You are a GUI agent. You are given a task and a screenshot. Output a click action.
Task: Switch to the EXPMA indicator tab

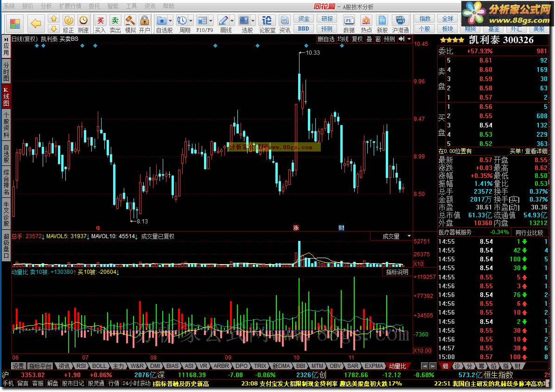(x=374, y=366)
